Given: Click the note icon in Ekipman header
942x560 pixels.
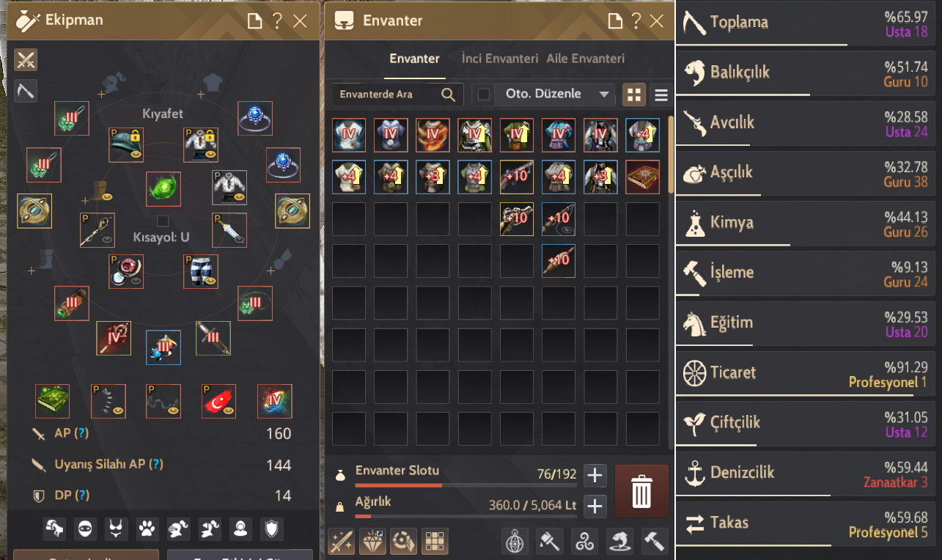Looking at the screenshot, I should coord(254,21).
